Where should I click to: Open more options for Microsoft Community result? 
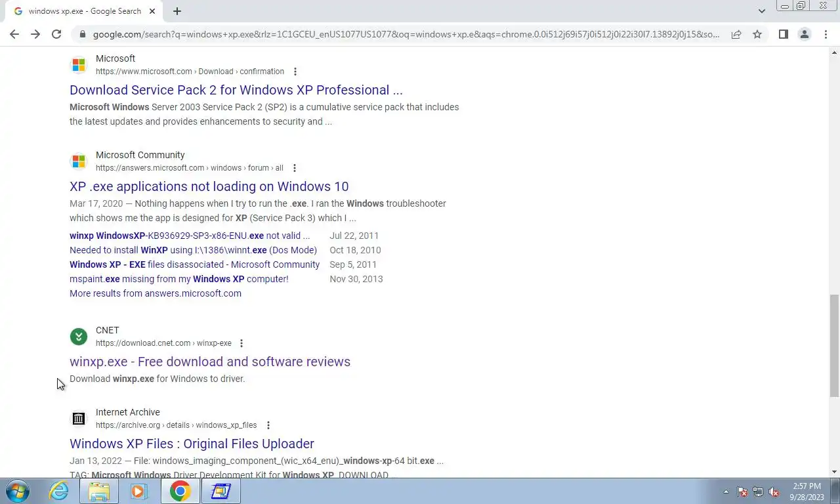click(295, 168)
